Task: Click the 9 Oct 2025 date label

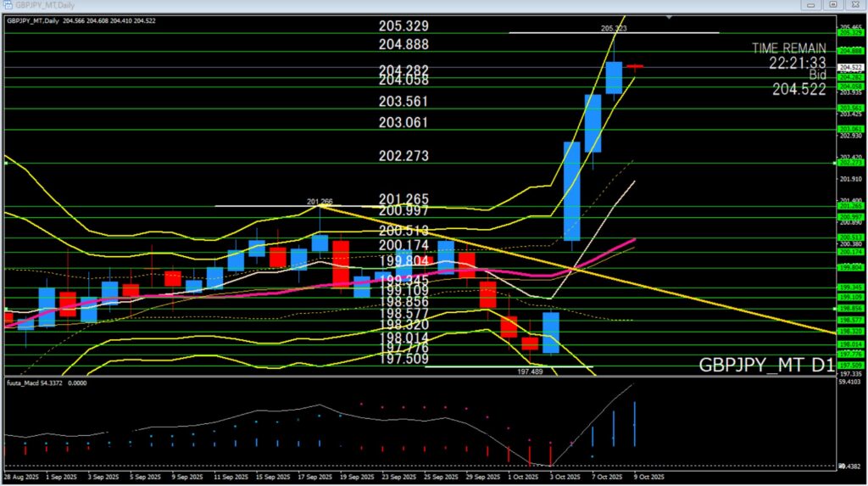Action: (x=650, y=478)
